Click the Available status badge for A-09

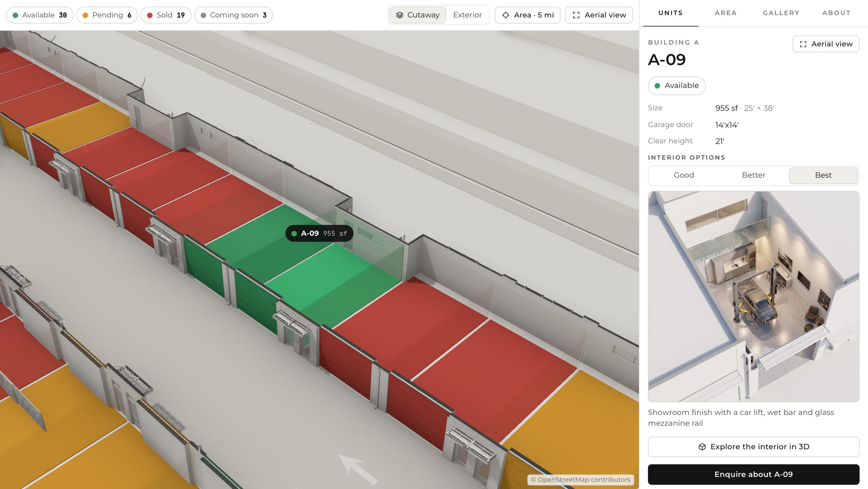tap(676, 86)
